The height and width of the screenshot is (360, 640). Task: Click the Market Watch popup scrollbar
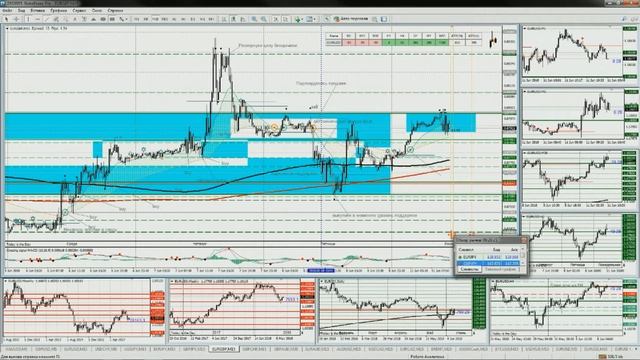tap(522, 256)
